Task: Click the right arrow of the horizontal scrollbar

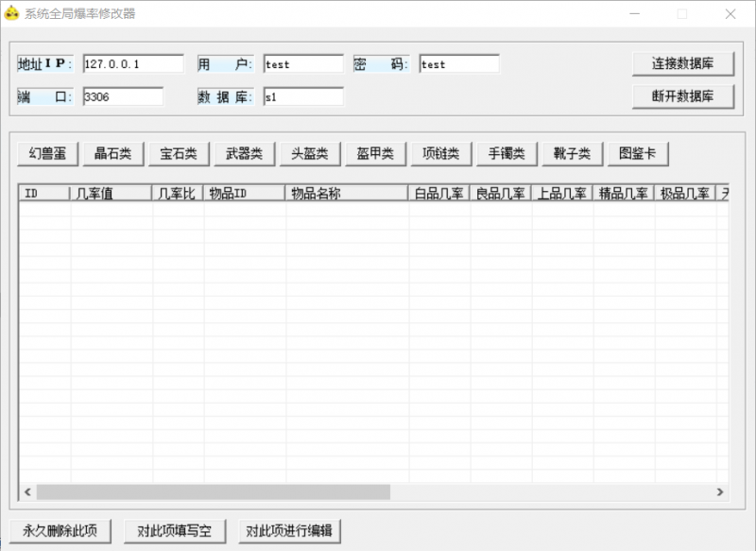Action: click(719, 492)
